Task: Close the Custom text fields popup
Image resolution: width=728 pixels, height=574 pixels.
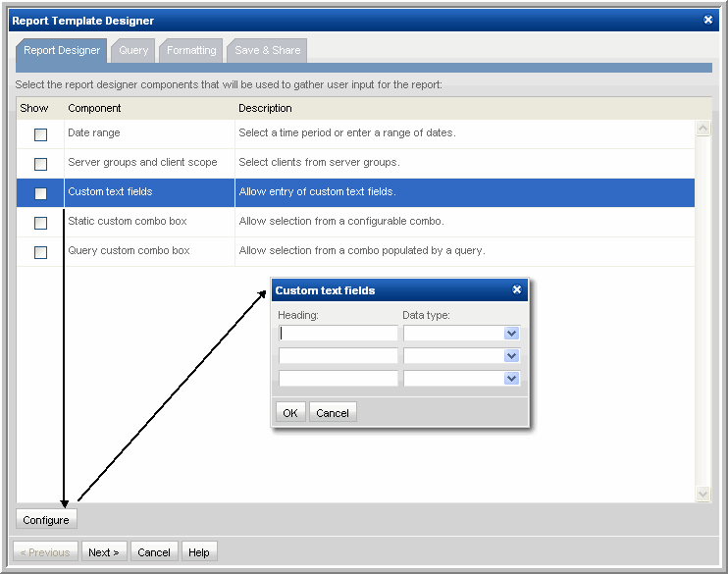Action: click(517, 290)
